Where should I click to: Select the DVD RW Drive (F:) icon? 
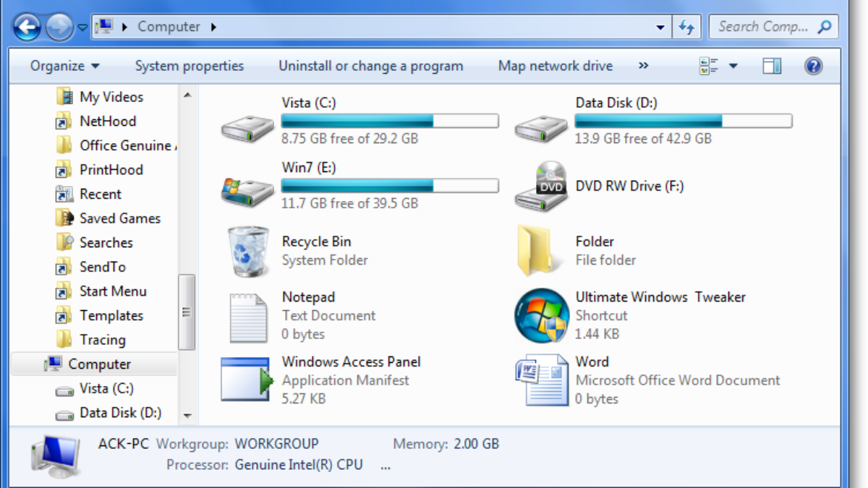(x=541, y=187)
